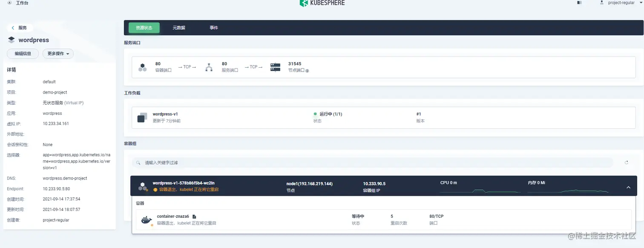
Task: Open container-znaza6 details
Action: click(x=173, y=217)
